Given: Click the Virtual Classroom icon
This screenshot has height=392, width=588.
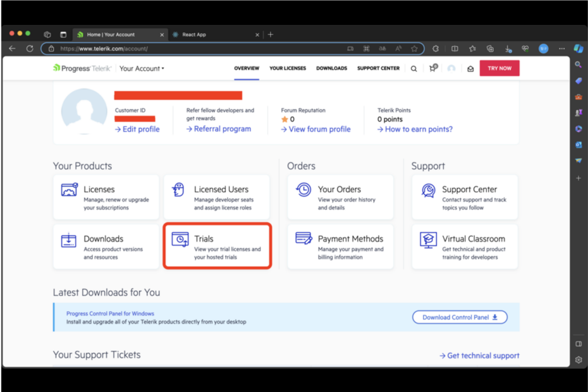Looking at the screenshot, I should coord(428,240).
